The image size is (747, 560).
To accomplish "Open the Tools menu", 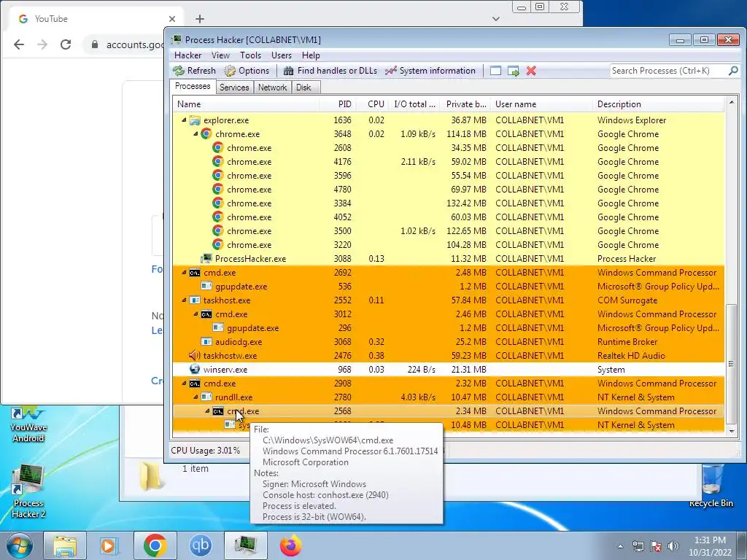I will (x=250, y=55).
